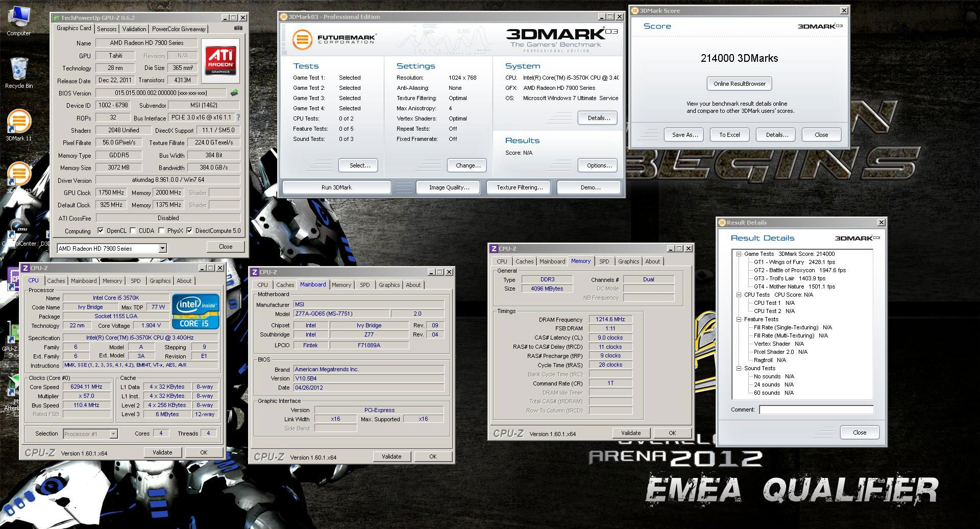
Task: Click the Z77A-GD65 (MS-7751) model field
Action: [x=341, y=314]
